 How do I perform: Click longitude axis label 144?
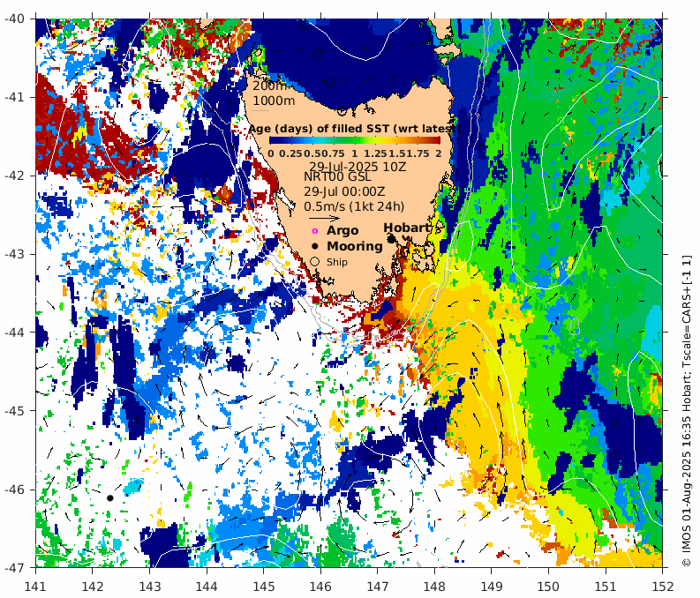coord(207,586)
